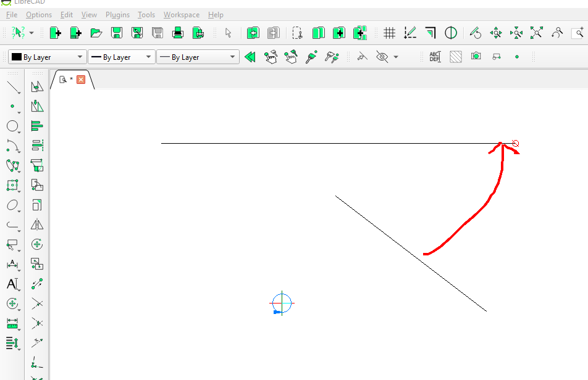Click the Open file folder icon
Image resolution: width=588 pixels, height=380 pixels.
[96, 33]
